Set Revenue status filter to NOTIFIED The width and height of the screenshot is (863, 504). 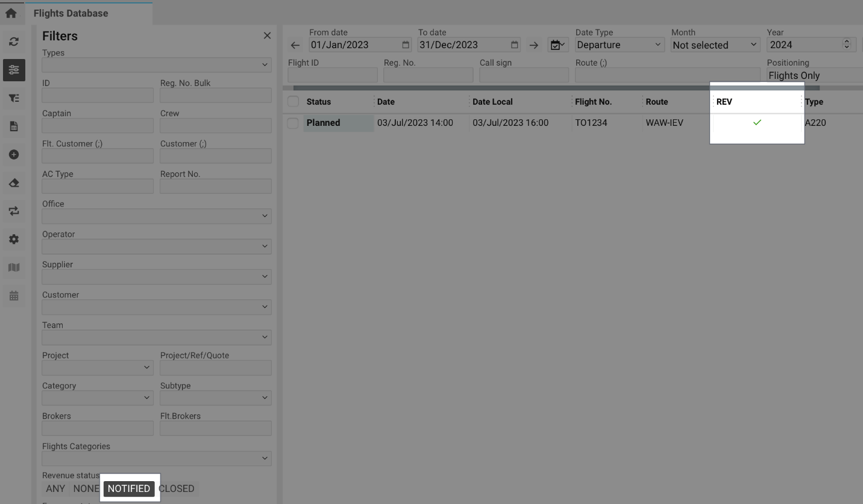129,488
